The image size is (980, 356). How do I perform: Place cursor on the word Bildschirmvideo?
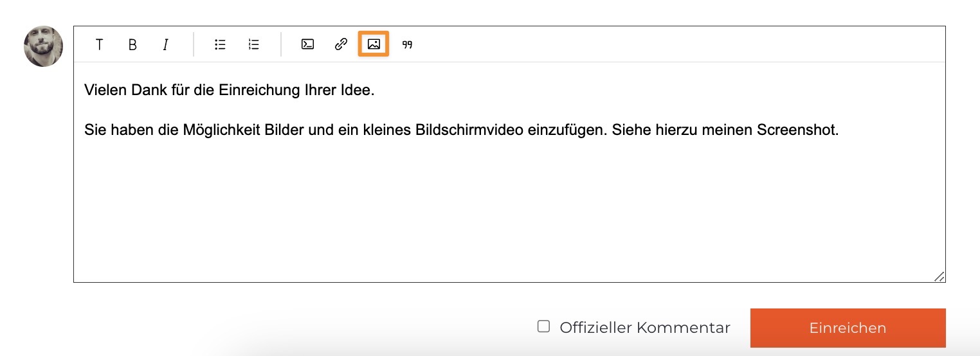pos(469,130)
